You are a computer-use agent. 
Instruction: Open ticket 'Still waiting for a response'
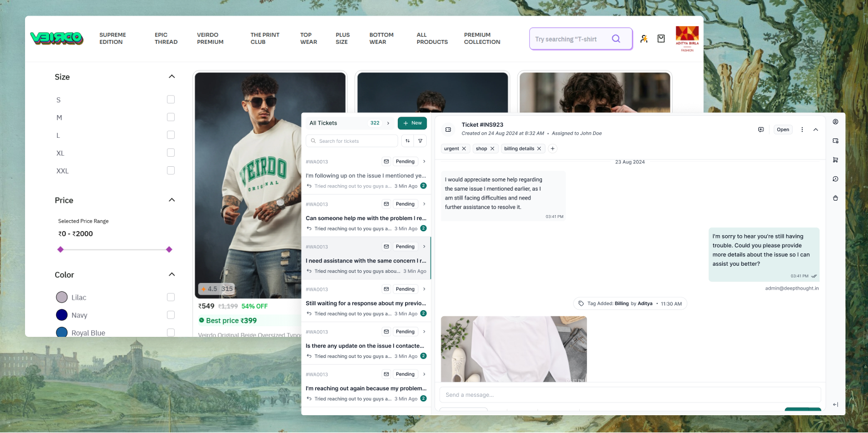(x=366, y=301)
